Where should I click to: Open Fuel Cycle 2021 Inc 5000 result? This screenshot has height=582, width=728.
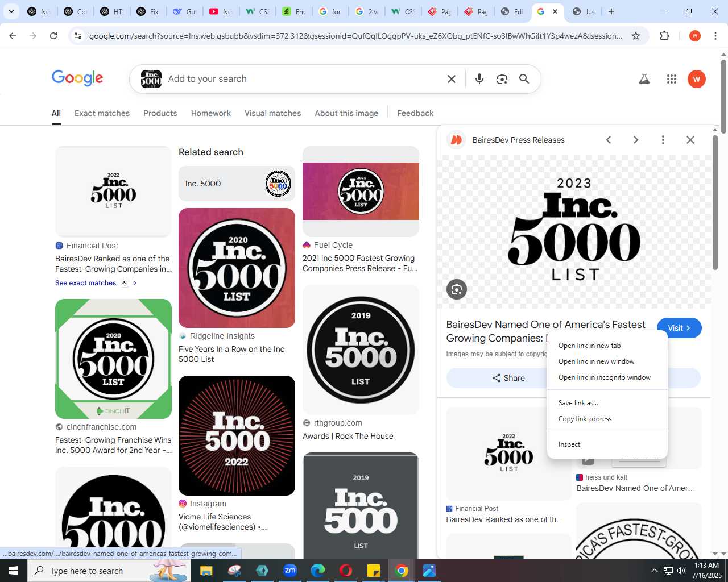tap(361, 263)
